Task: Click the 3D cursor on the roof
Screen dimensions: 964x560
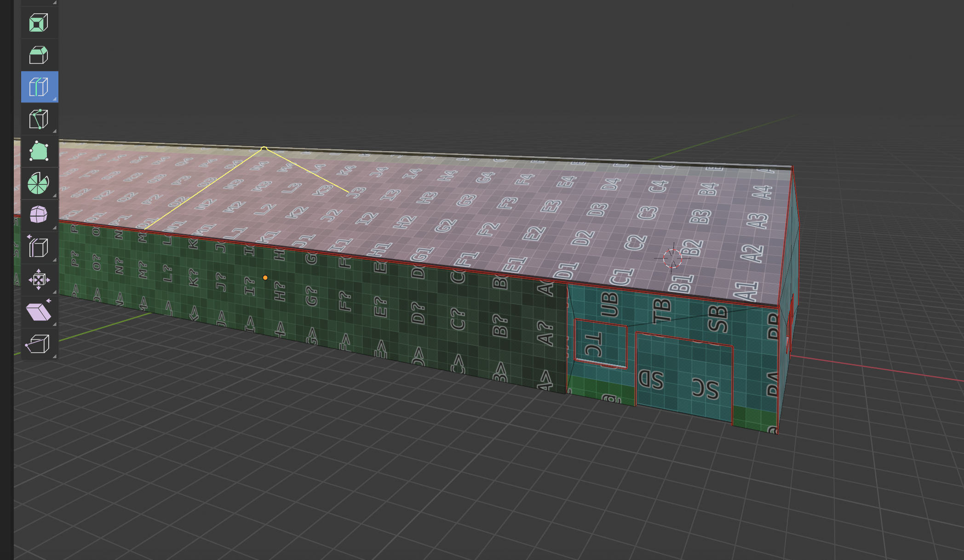Action: pyautogui.click(x=672, y=258)
